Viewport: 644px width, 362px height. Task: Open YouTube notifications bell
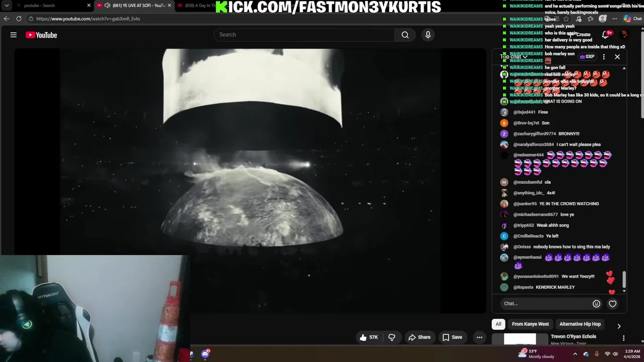[x=606, y=35]
